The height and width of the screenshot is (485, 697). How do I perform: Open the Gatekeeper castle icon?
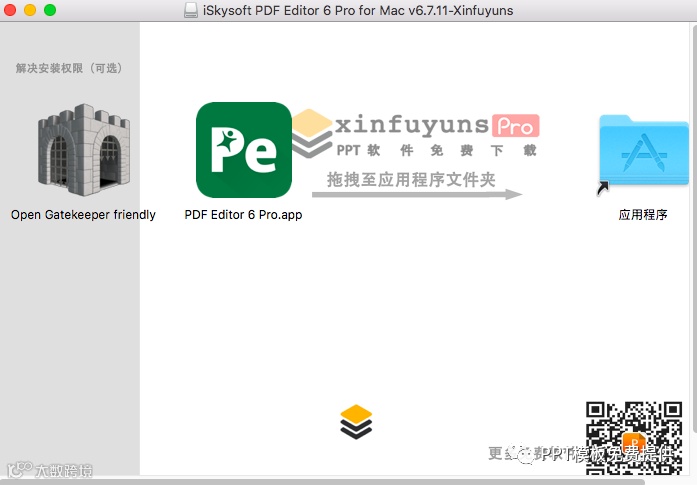pos(84,150)
